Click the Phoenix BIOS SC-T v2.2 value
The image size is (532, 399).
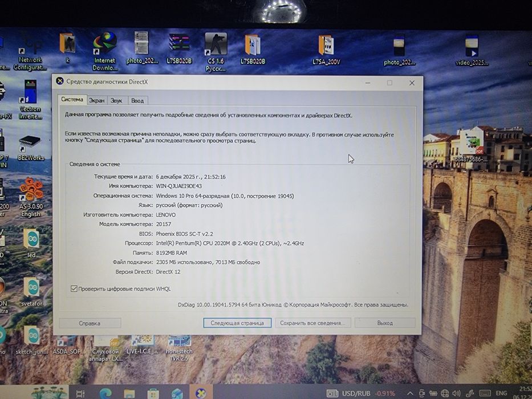184,234
